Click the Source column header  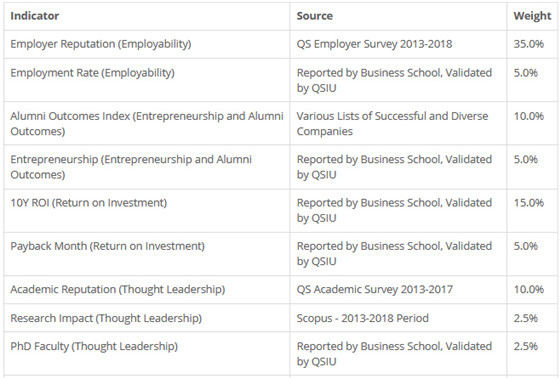point(315,16)
